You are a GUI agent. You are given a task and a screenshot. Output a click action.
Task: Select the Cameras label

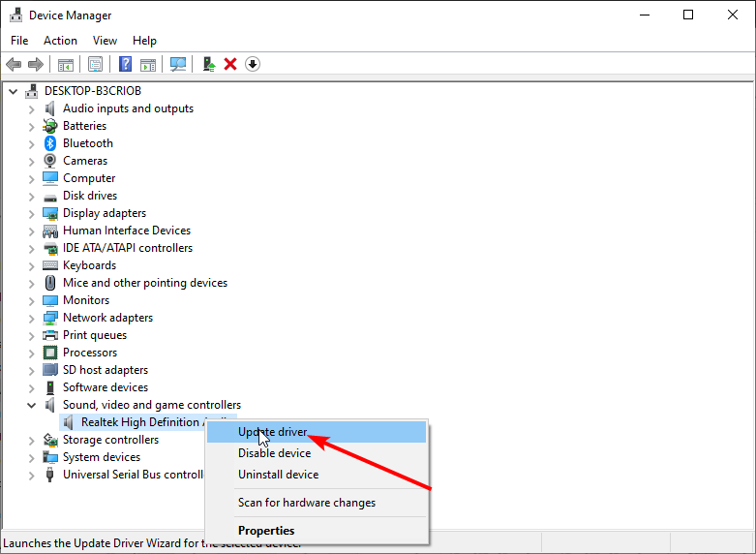(85, 161)
